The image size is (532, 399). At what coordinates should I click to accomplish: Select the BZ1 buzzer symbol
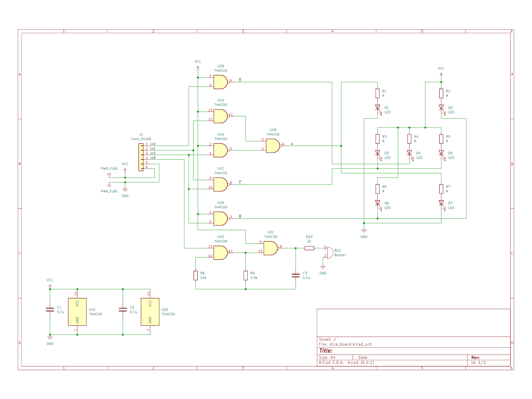tap(329, 253)
